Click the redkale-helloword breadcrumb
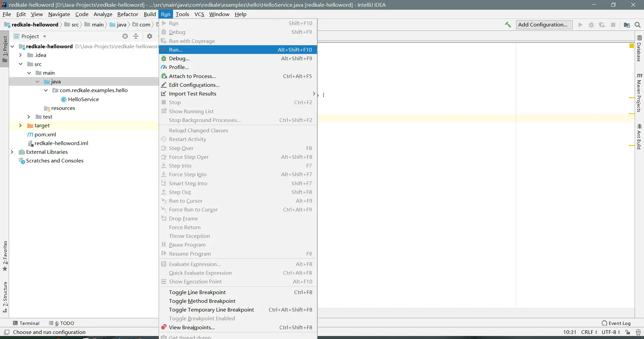 click(x=31, y=24)
